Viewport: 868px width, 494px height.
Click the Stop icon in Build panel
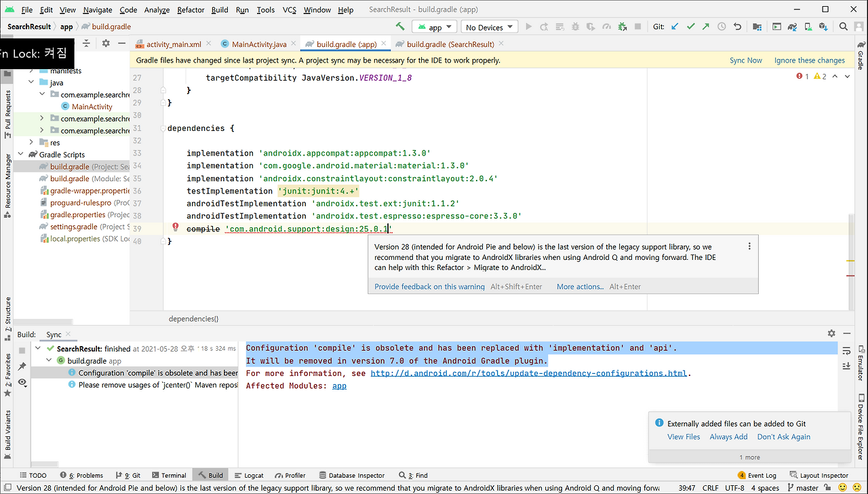click(x=22, y=351)
